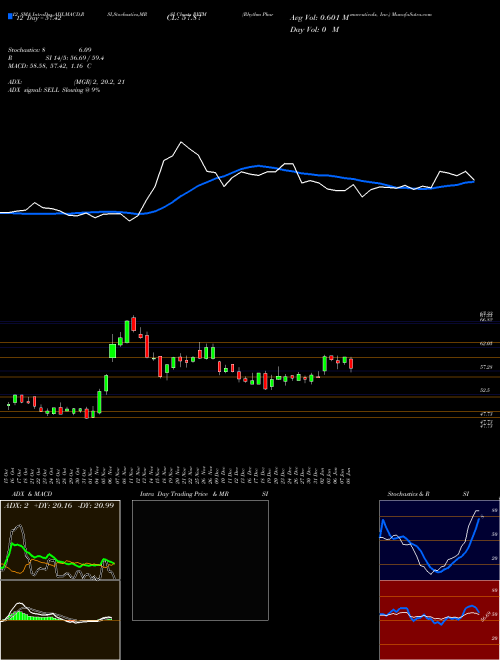Open the MACD histogram chart with green bars
500x660 pixels.
click(x=60, y=620)
